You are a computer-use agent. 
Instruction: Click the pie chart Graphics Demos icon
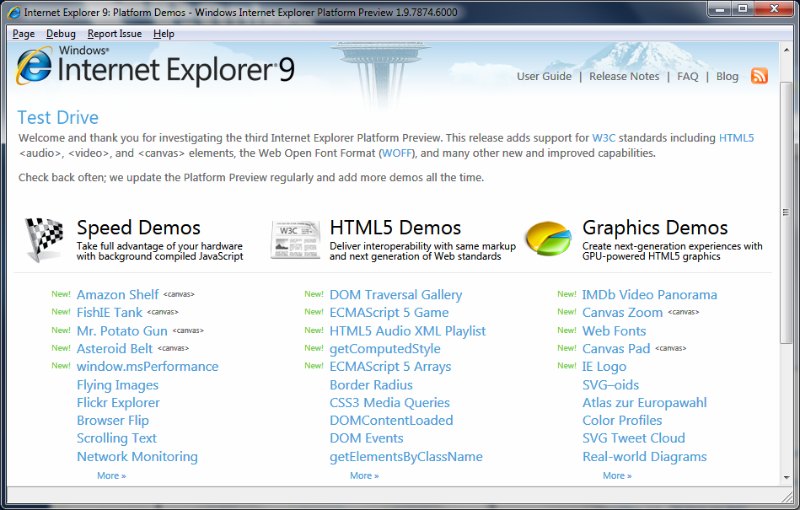point(549,239)
